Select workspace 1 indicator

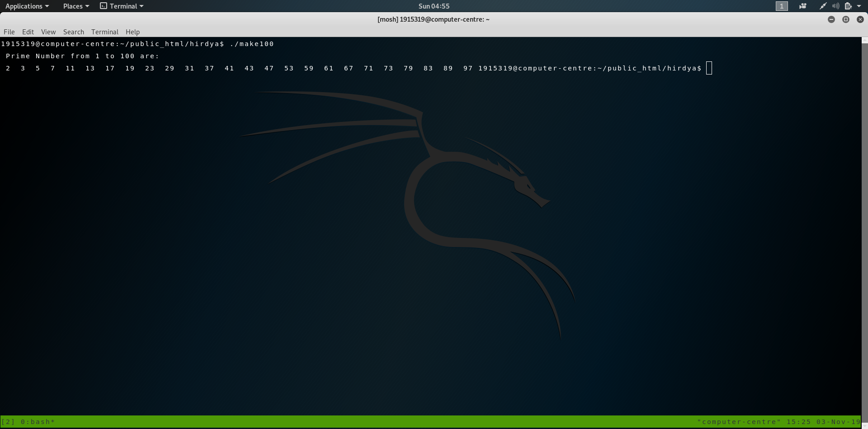pyautogui.click(x=782, y=6)
